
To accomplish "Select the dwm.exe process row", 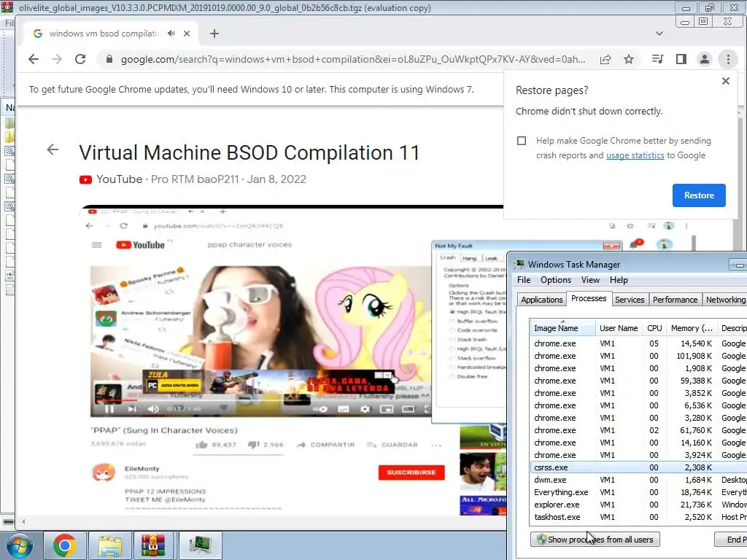I will [638, 480].
